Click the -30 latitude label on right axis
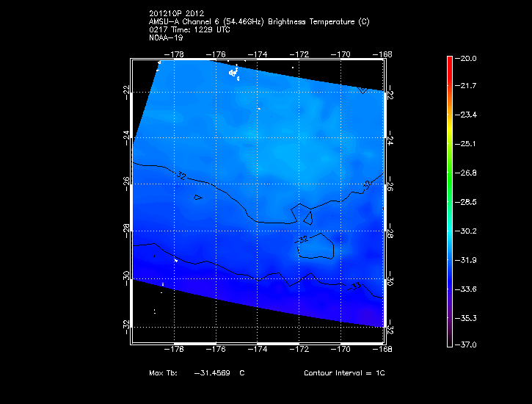The height and width of the screenshot is (404, 532). tap(388, 279)
